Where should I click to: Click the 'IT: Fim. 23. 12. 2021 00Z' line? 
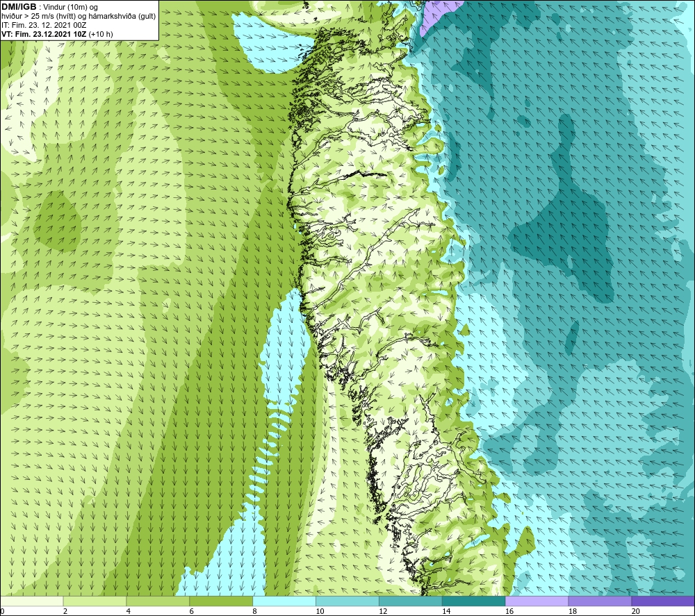pos(44,25)
